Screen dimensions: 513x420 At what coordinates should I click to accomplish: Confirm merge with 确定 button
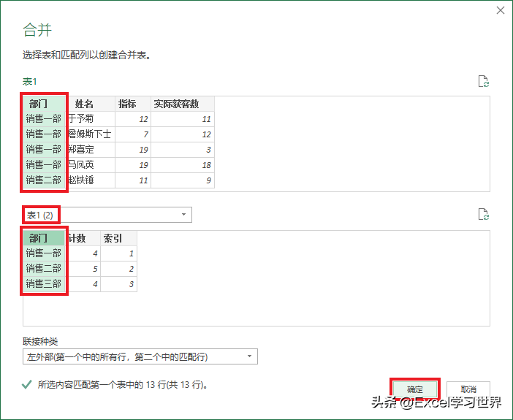coord(415,389)
